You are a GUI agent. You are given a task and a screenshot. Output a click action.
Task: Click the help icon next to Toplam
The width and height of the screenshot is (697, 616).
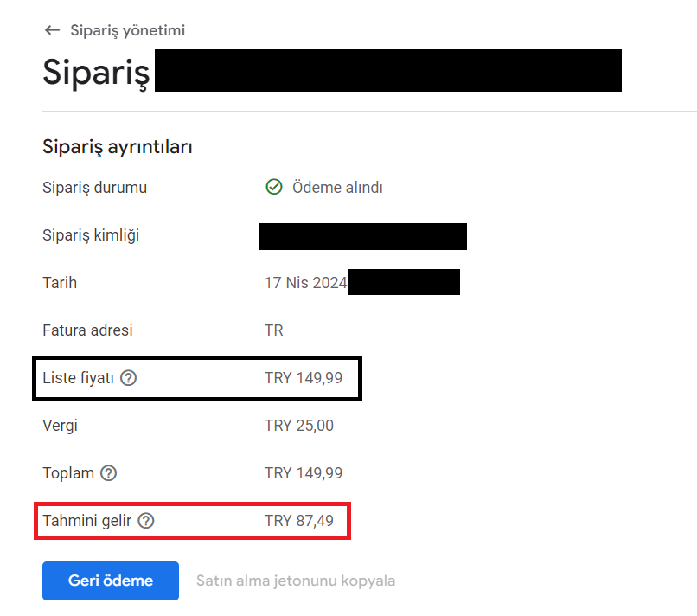coord(108,473)
